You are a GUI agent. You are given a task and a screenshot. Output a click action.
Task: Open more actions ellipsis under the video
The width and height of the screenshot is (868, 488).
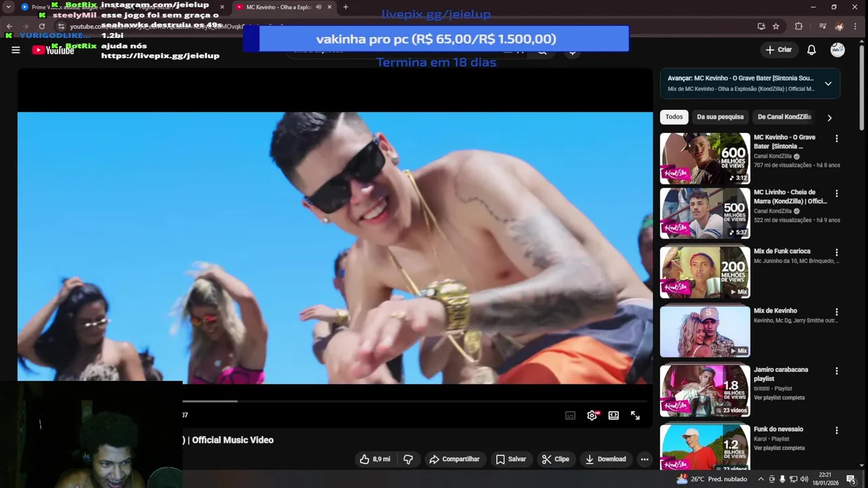click(644, 459)
